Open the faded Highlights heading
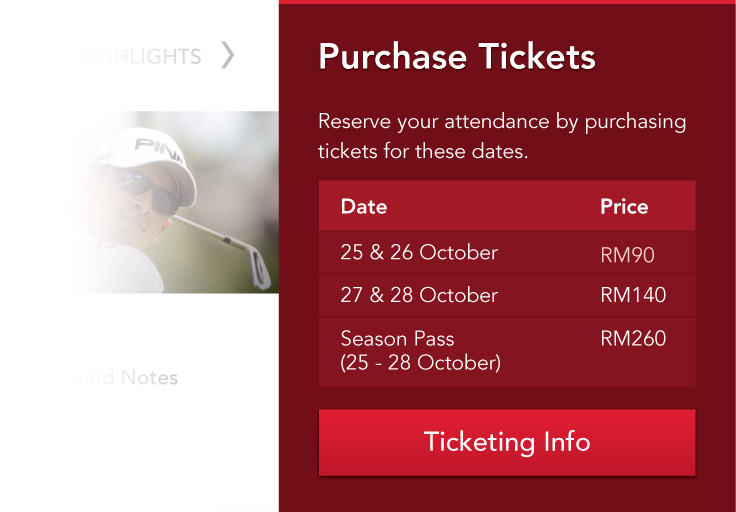 click(x=140, y=57)
